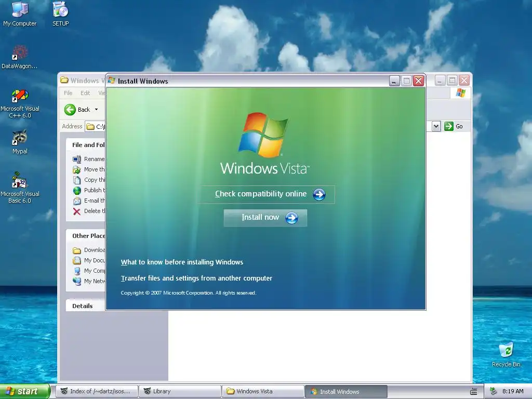Click My Network Places icon in Other Places
Image resolution: width=532 pixels, height=399 pixels.
pos(77,281)
